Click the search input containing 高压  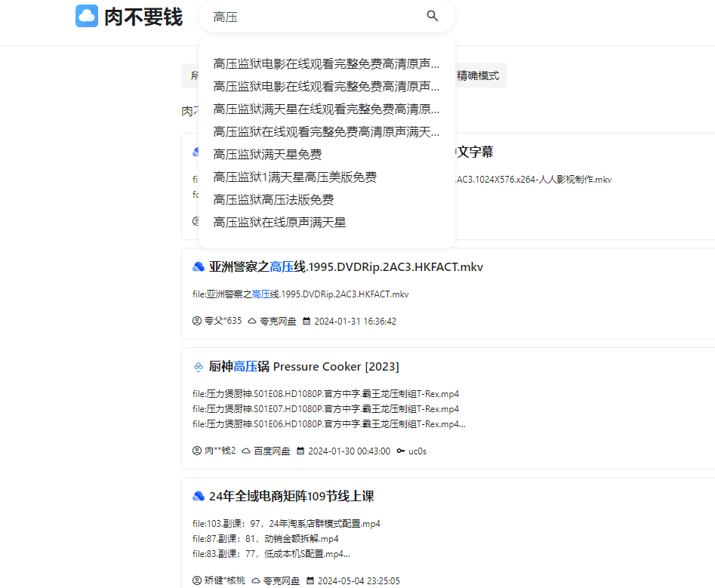coord(313,17)
